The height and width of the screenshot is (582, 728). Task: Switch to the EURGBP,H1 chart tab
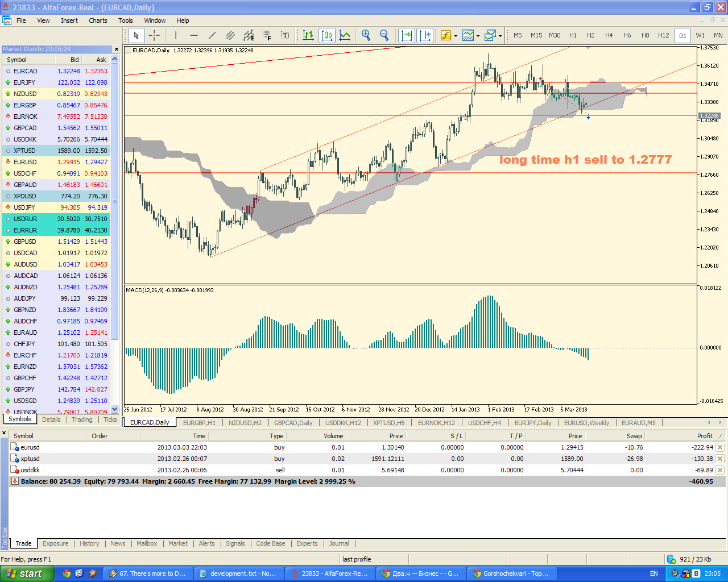[x=199, y=423]
